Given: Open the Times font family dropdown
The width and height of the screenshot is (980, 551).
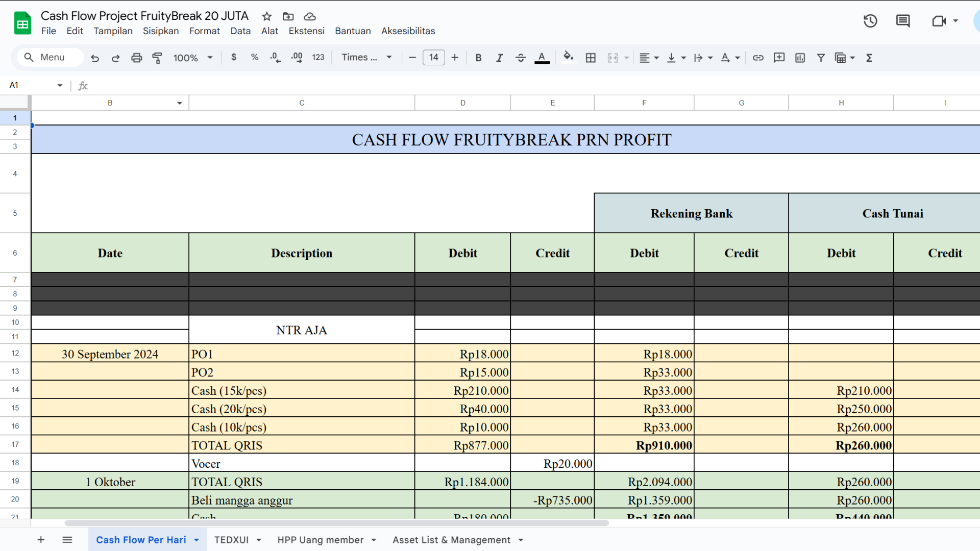Looking at the screenshot, I should click(366, 58).
